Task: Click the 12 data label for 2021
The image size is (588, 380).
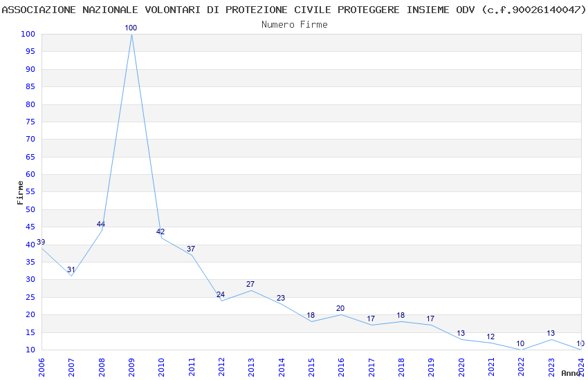Action: pyautogui.click(x=490, y=336)
